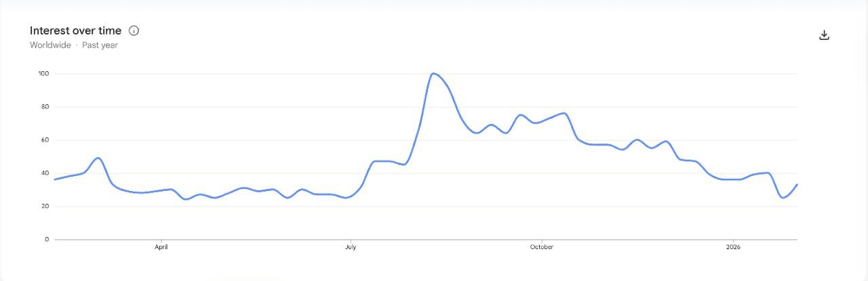Click the 2026 label on the x-axis

[x=733, y=247]
